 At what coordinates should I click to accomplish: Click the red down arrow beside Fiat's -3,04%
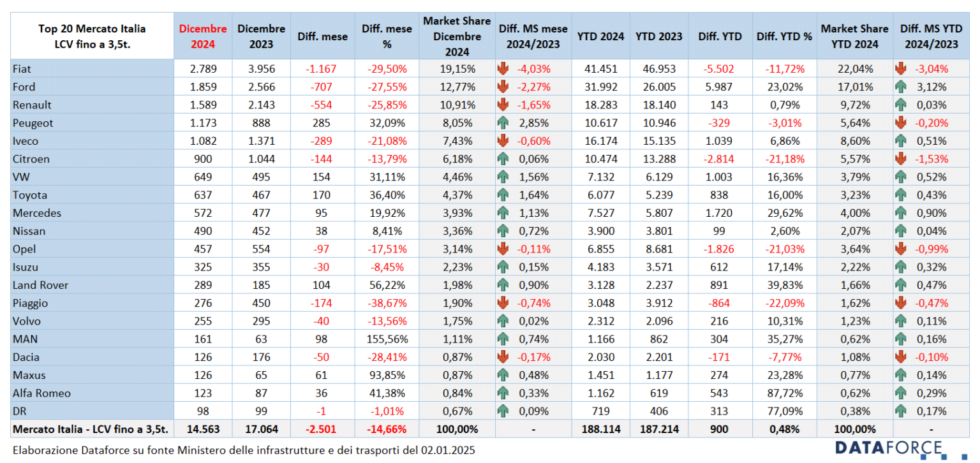click(x=901, y=69)
